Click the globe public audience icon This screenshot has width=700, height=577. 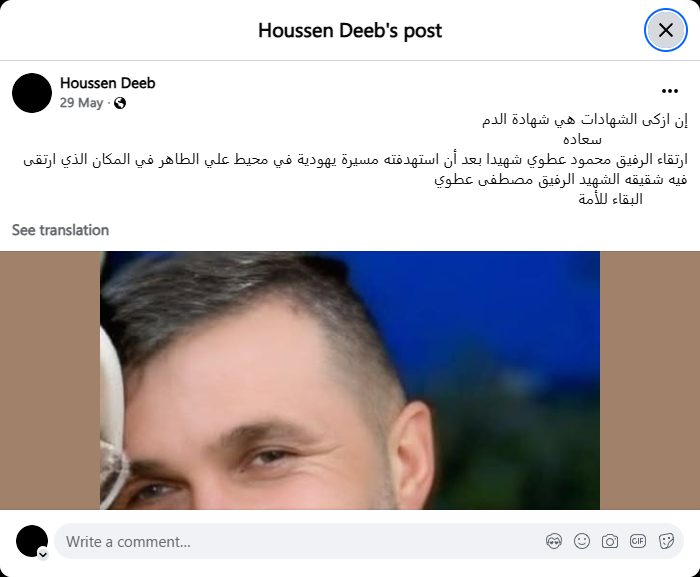point(120,103)
